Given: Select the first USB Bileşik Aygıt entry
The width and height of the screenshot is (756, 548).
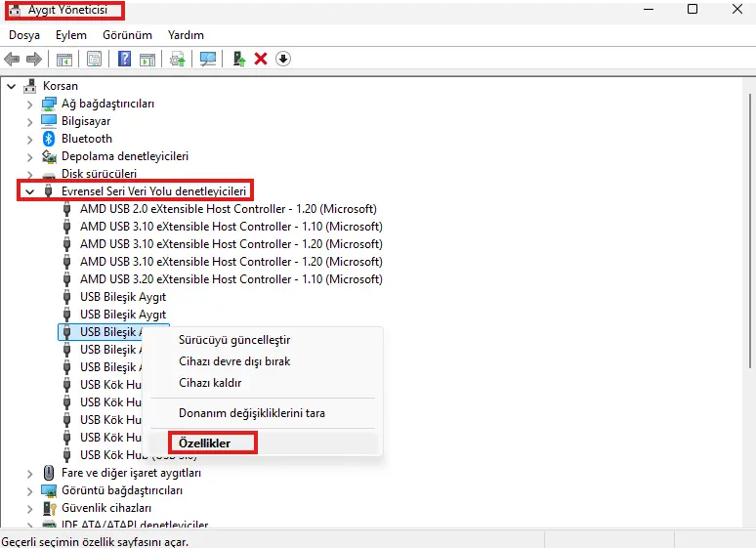Looking at the screenshot, I should 123,297.
